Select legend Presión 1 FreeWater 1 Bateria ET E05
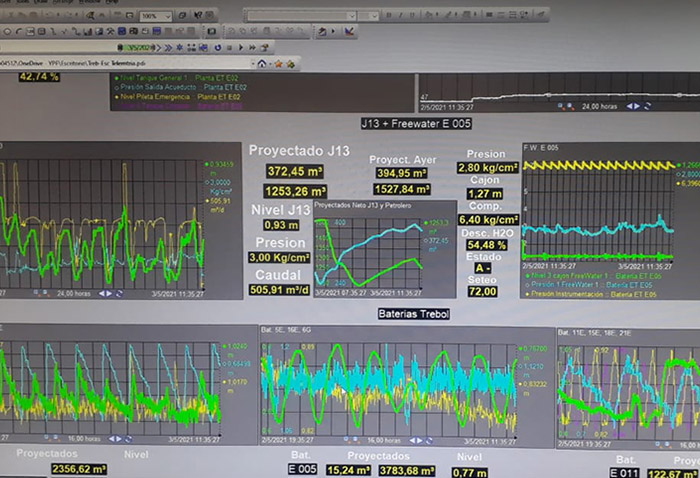The width and height of the screenshot is (700, 478). pyautogui.click(x=589, y=285)
